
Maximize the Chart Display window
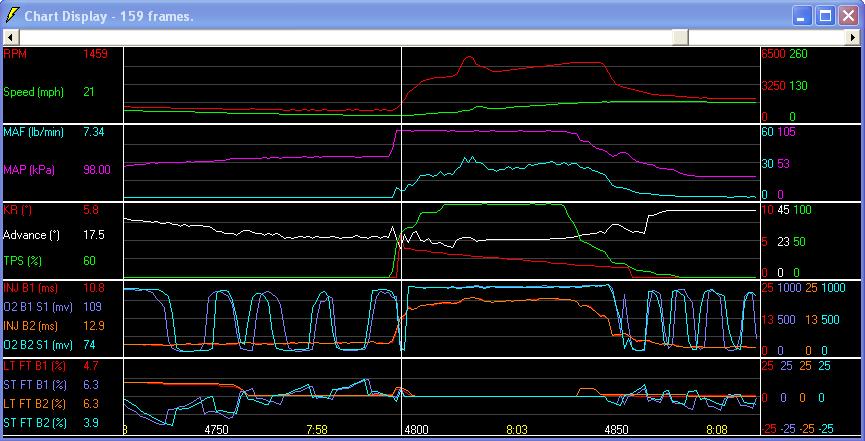click(826, 15)
